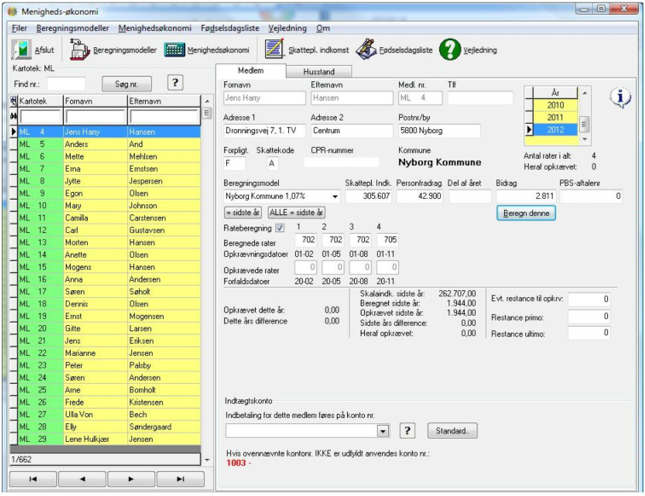The height and width of the screenshot is (496, 645).
Task: Click the PBS-aftalenr field
Action: (591, 196)
